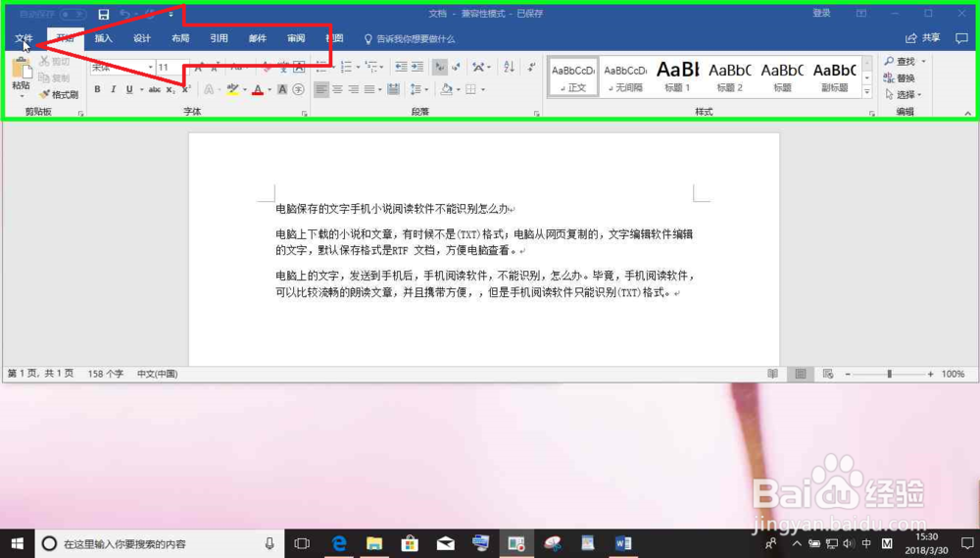Image resolution: width=980 pixels, height=558 pixels.
Task: Open the Paragraph dialog launcher
Action: [537, 113]
